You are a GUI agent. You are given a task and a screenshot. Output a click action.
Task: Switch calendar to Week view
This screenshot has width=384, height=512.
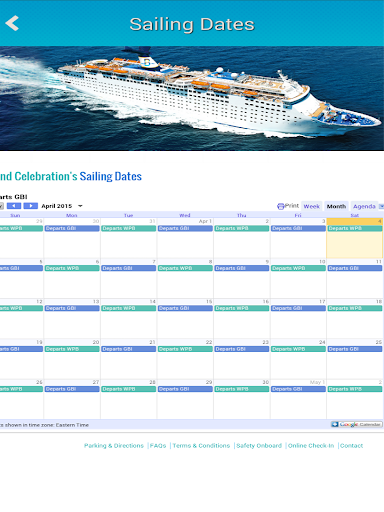coord(312,206)
